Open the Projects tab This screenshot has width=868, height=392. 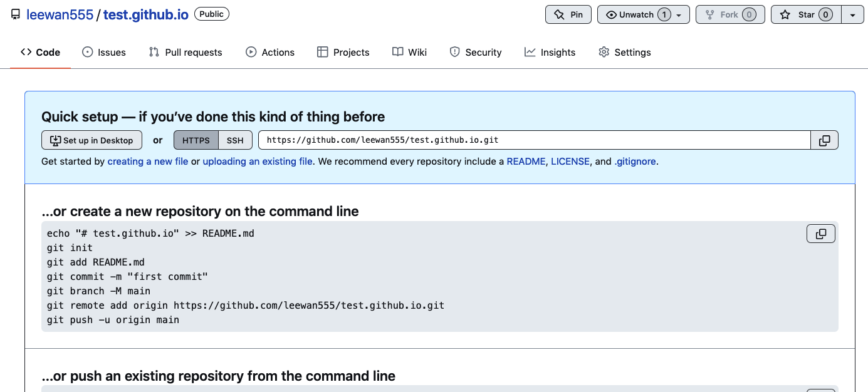343,53
